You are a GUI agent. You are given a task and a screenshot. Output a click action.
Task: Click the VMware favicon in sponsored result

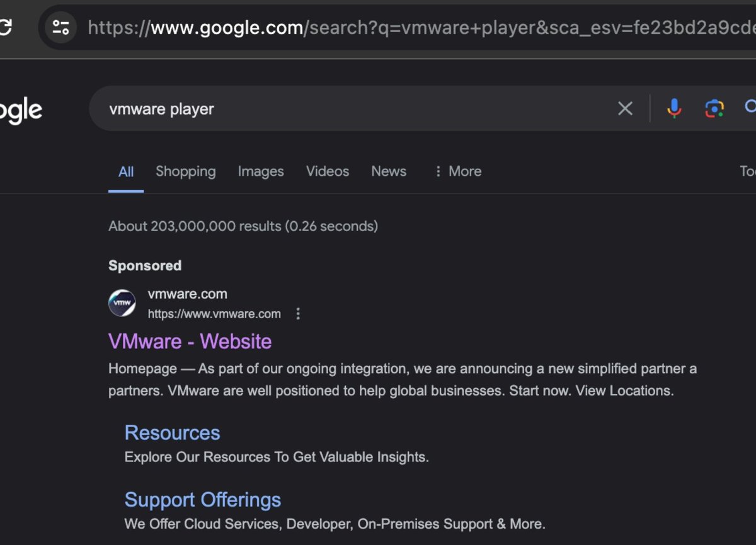(x=122, y=304)
